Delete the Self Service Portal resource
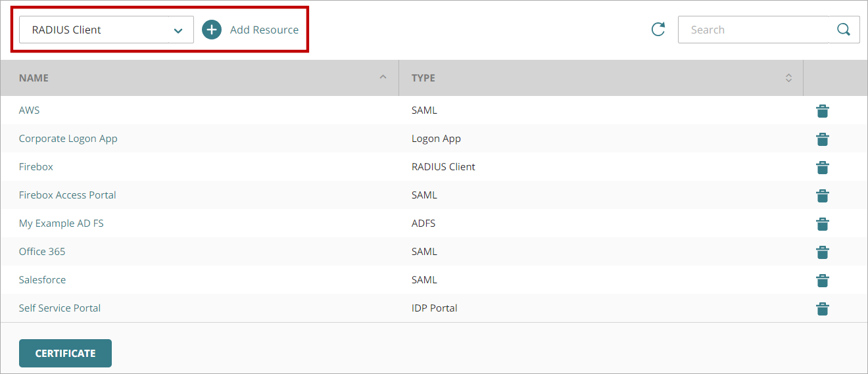The image size is (868, 374). [822, 309]
